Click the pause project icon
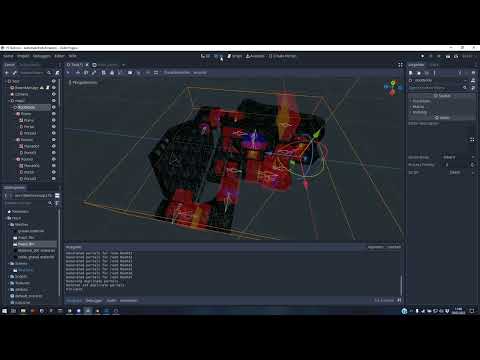The width and height of the screenshot is (480, 360). point(431,56)
